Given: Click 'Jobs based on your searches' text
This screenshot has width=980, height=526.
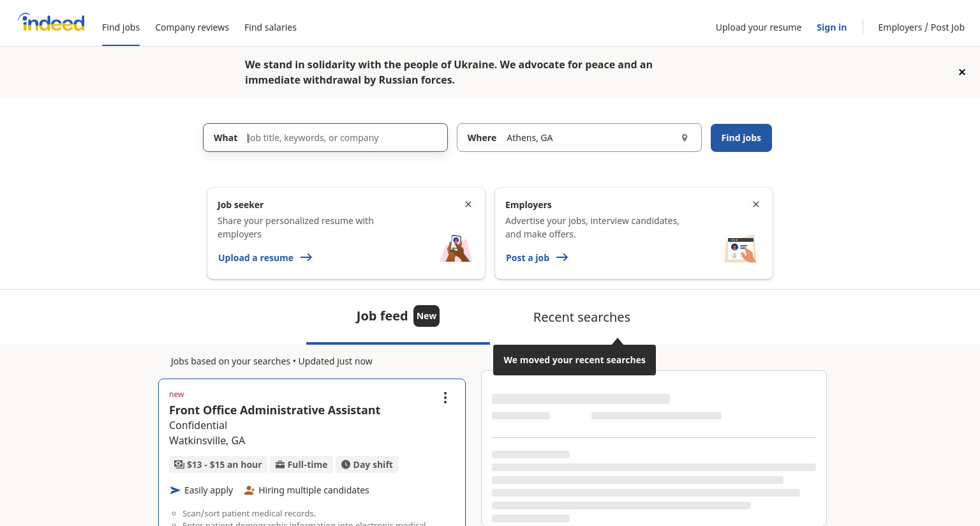Looking at the screenshot, I should pyautogui.click(x=231, y=361).
